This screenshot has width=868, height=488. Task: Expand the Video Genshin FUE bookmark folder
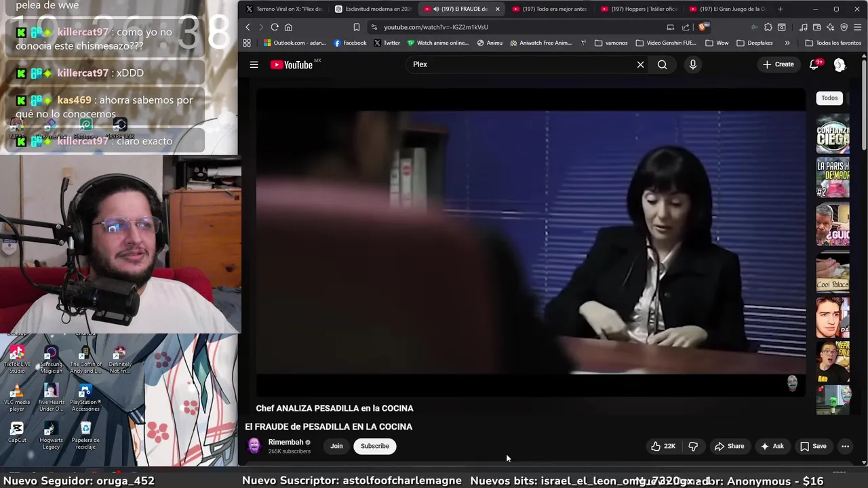(x=666, y=43)
